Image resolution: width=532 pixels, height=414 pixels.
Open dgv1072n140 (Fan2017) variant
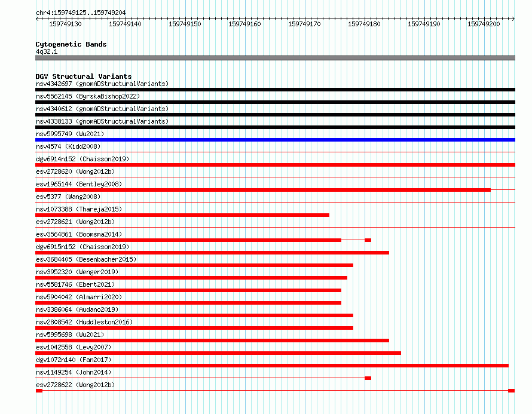pos(74,360)
